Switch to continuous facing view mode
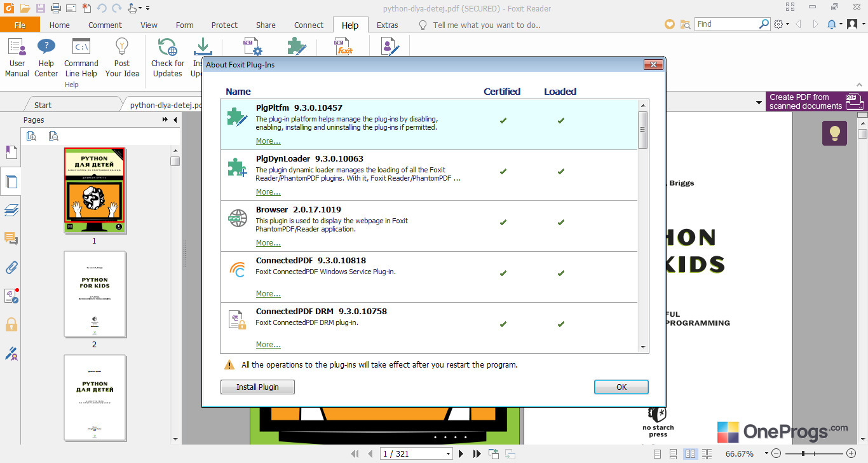Viewport: 868px width, 463px height. tap(706, 454)
